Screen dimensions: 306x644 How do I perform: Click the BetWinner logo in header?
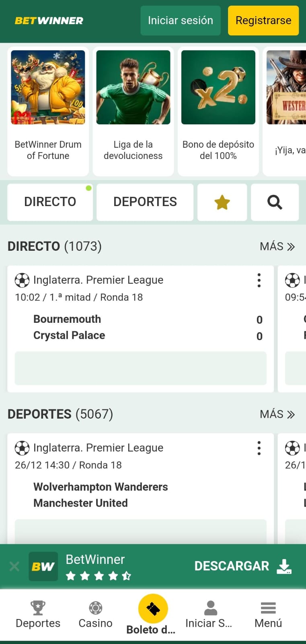click(x=49, y=21)
